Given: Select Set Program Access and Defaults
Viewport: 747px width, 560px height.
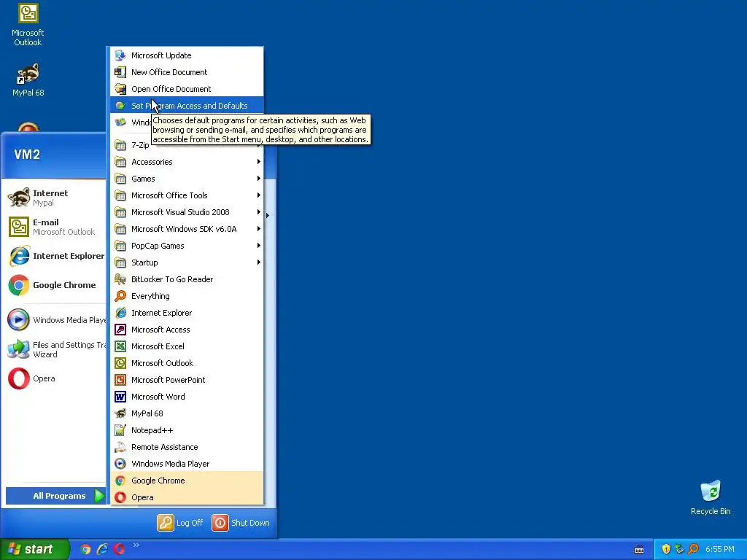Looking at the screenshot, I should tap(186, 106).
